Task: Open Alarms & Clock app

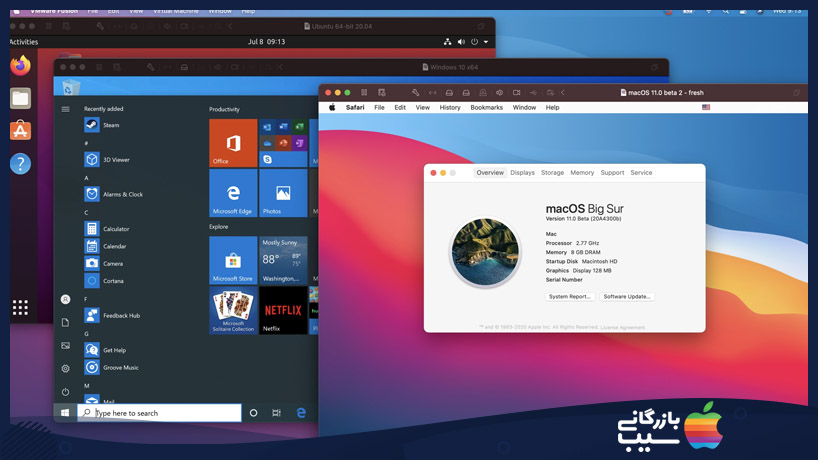Action: pos(114,194)
